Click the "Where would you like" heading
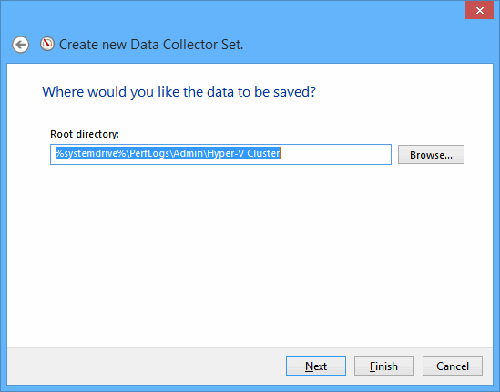The width and height of the screenshot is (500, 392). [179, 92]
